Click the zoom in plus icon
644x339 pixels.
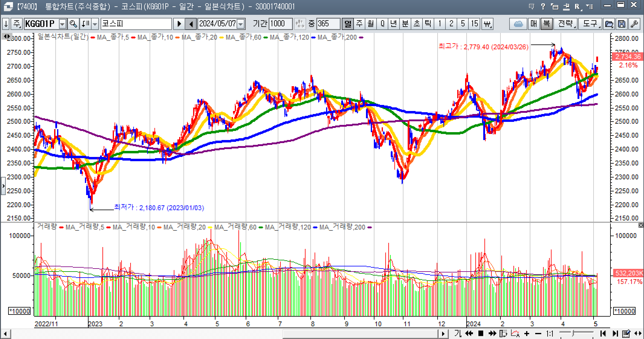(527, 334)
